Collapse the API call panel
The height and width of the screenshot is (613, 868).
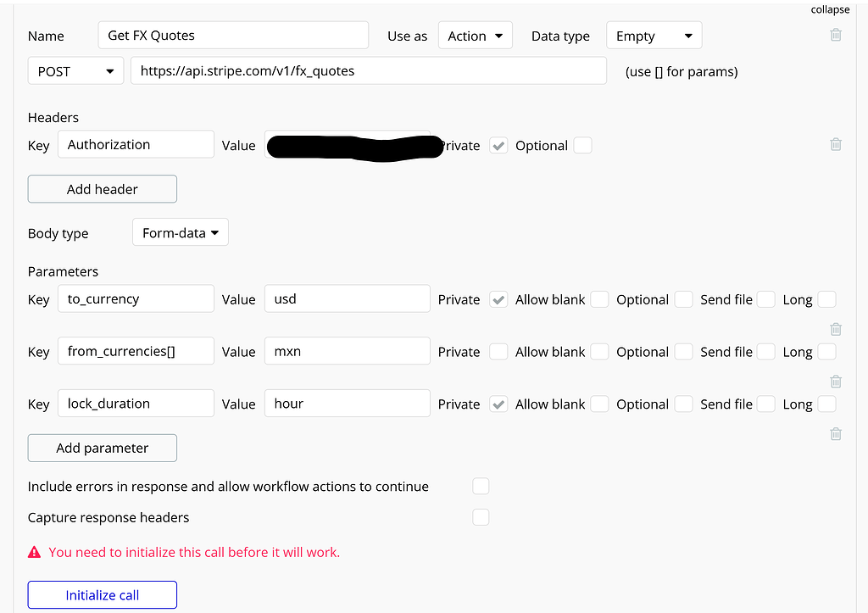pyautogui.click(x=830, y=9)
